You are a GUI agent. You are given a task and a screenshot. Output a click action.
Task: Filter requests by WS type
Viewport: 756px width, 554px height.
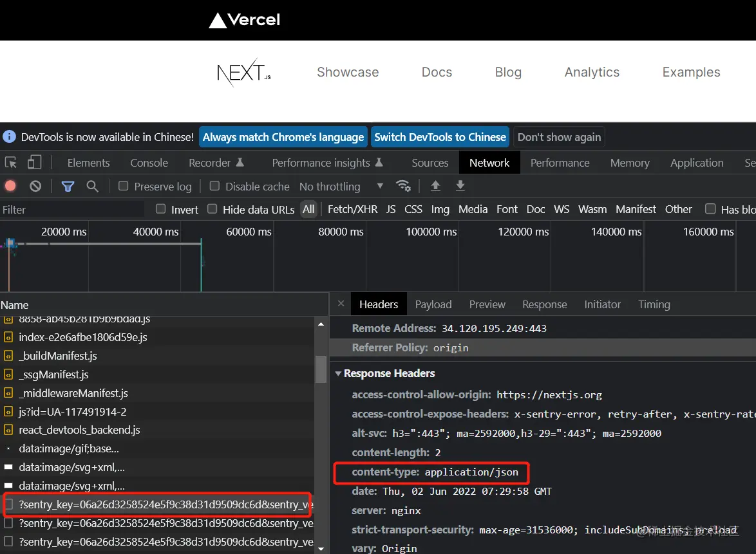coord(562,209)
